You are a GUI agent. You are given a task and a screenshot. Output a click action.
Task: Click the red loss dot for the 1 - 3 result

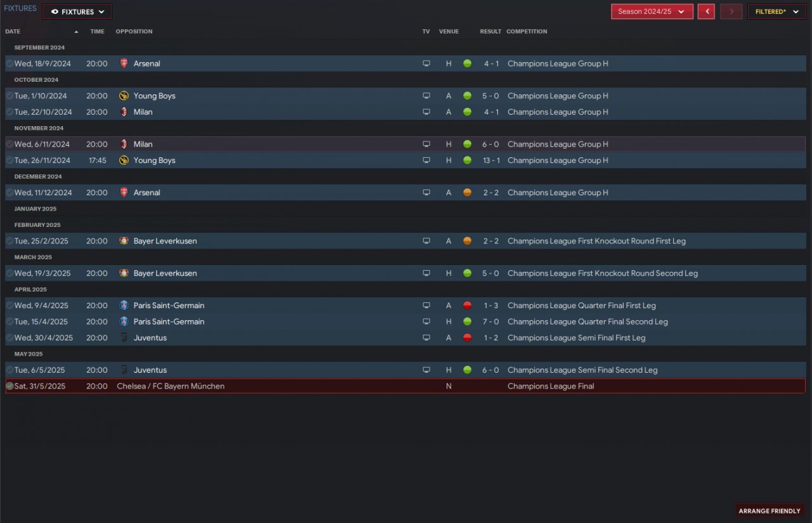[468, 306]
